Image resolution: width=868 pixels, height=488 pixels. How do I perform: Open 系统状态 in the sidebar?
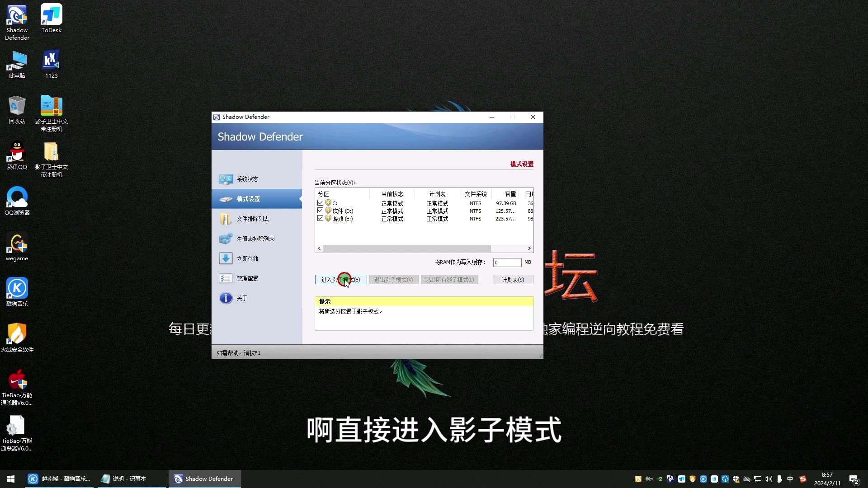click(257, 179)
